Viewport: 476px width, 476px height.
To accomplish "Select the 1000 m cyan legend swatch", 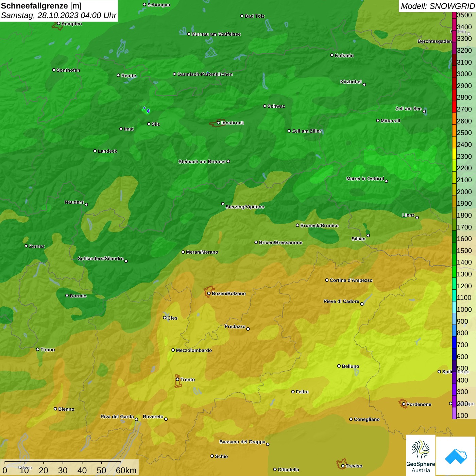I will (454, 307).
